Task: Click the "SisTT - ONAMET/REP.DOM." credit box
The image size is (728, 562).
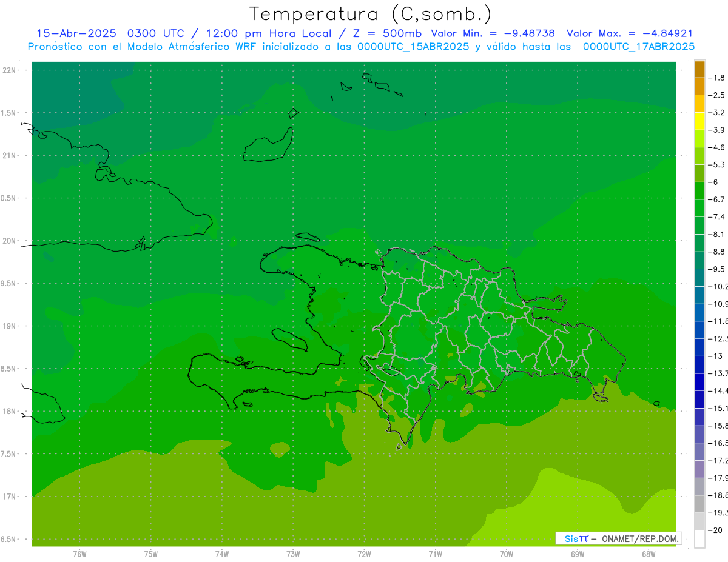Action: click(619, 538)
